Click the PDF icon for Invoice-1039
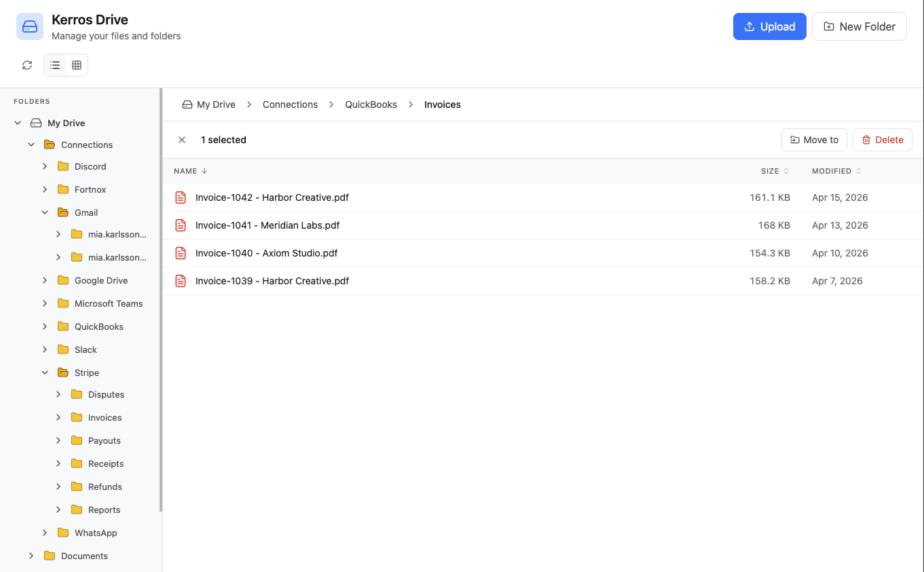 [x=180, y=280]
